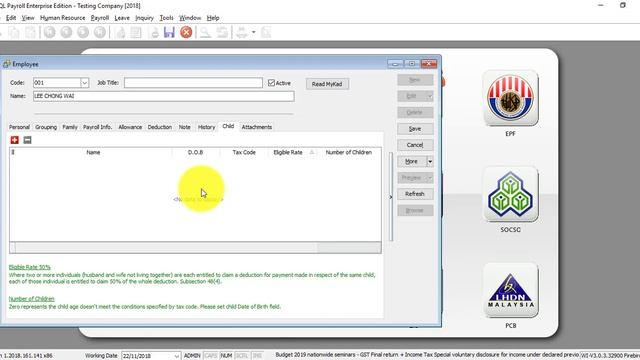Go to previous record toolbar icon
640x360 pixels.
[x=67, y=32]
